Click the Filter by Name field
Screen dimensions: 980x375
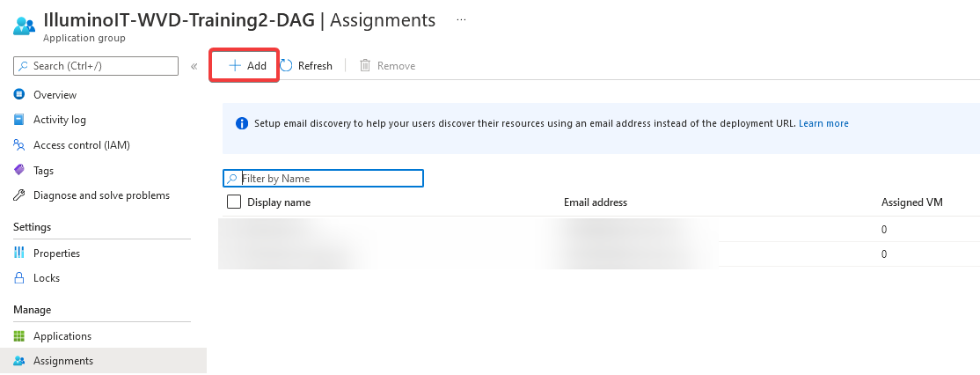pyautogui.click(x=323, y=178)
